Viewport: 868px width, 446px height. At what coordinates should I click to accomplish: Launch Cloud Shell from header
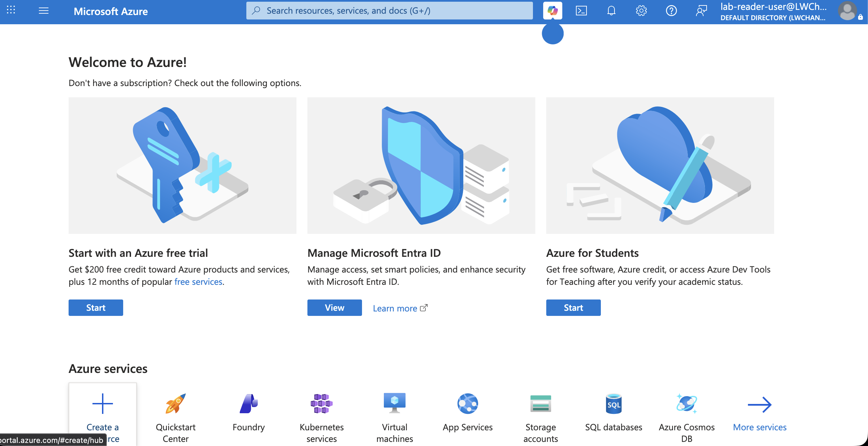(x=581, y=11)
